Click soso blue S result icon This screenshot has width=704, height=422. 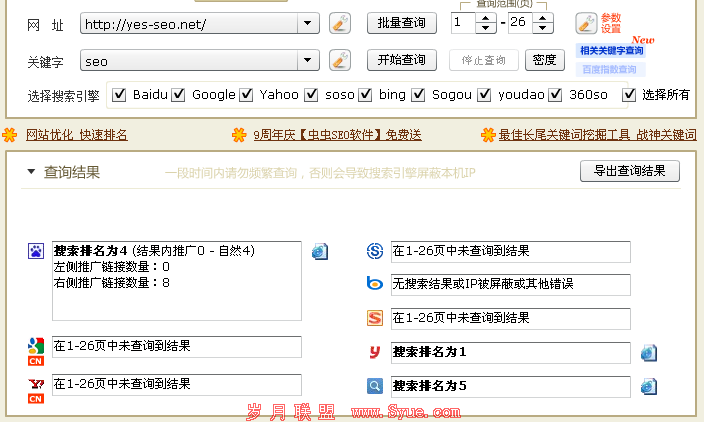(x=375, y=251)
